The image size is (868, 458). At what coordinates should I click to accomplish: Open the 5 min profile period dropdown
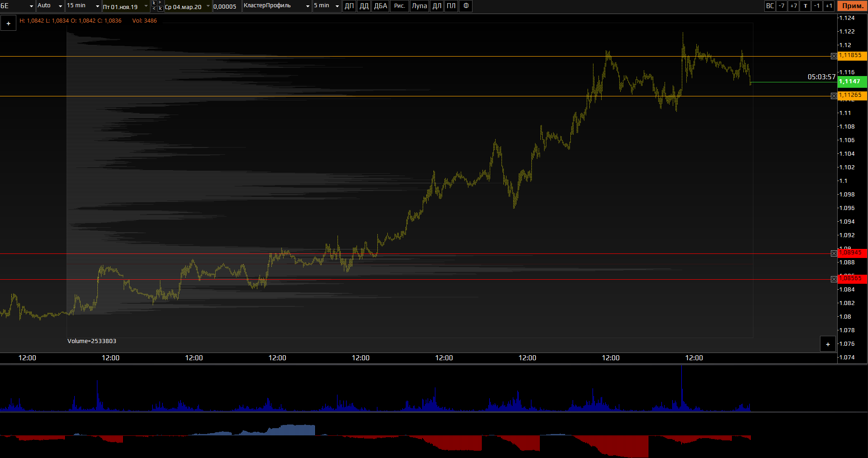click(327, 6)
